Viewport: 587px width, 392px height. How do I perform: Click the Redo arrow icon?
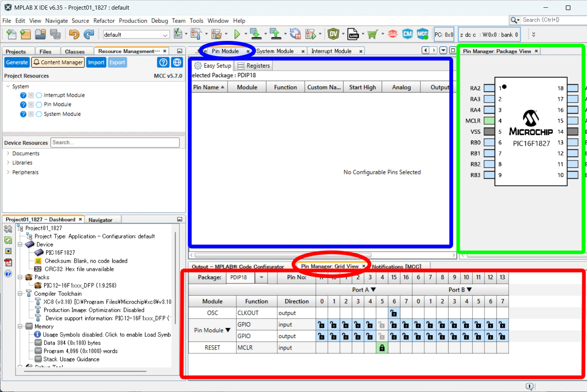pos(89,34)
